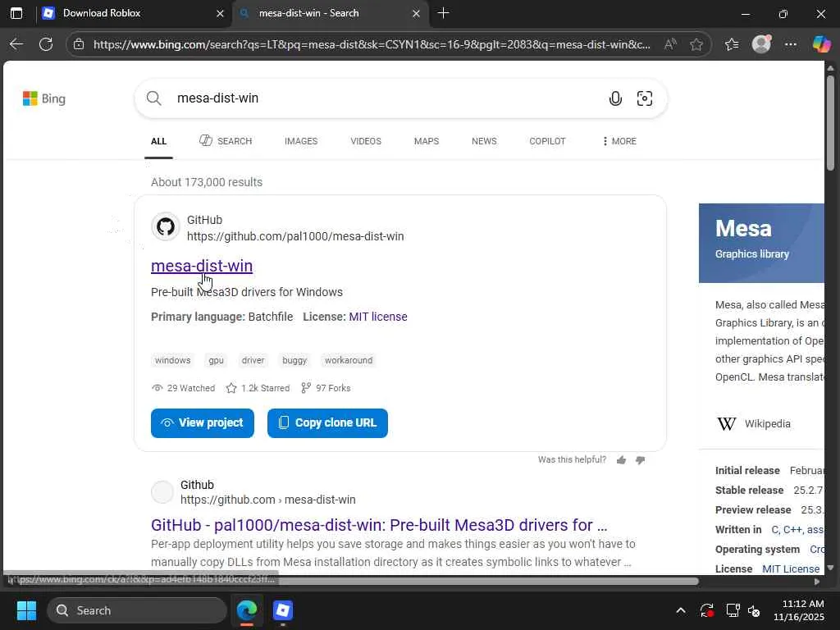This screenshot has height=630, width=840.
Task: Click the 1.2k Starred stat
Action: [258, 388]
